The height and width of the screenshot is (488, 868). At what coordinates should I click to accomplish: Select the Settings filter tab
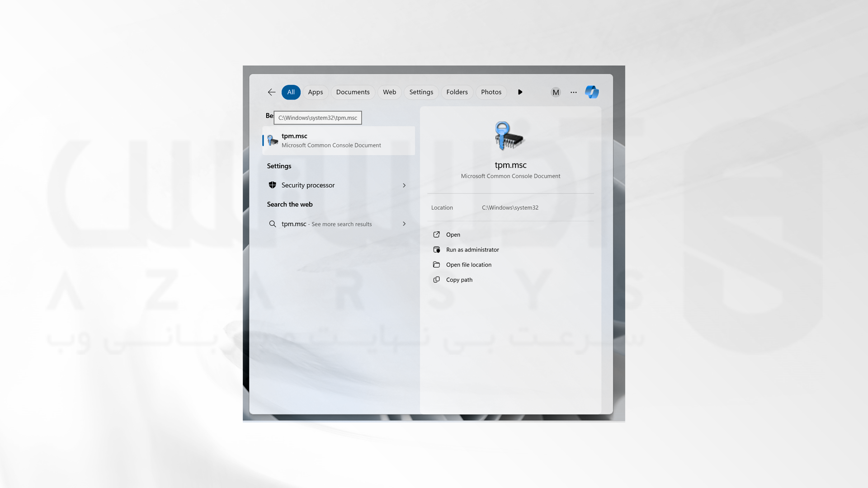coord(421,92)
